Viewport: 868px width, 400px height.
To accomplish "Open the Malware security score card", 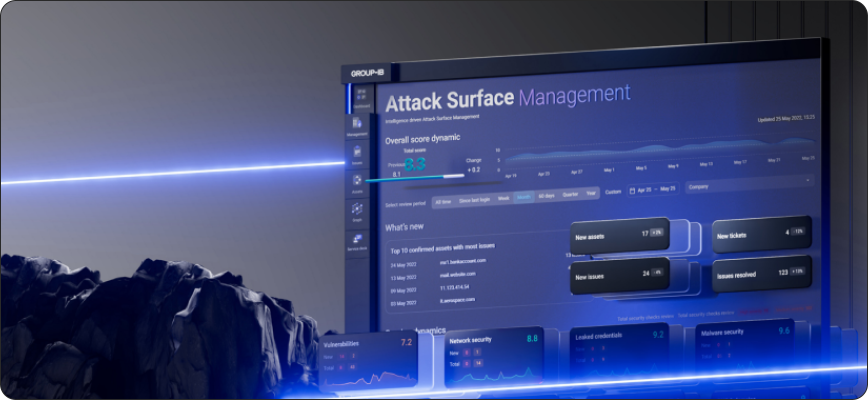I will pyautogui.click(x=745, y=349).
